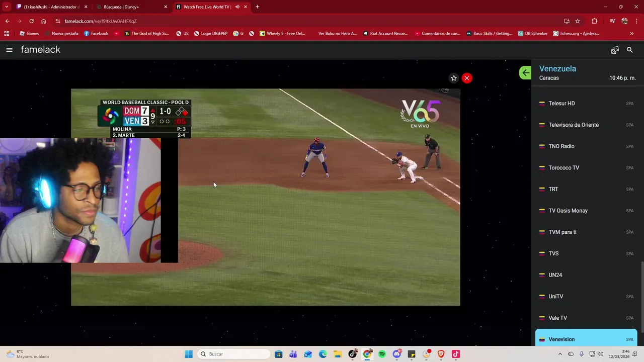Open Discord from the taskbar

click(397, 354)
